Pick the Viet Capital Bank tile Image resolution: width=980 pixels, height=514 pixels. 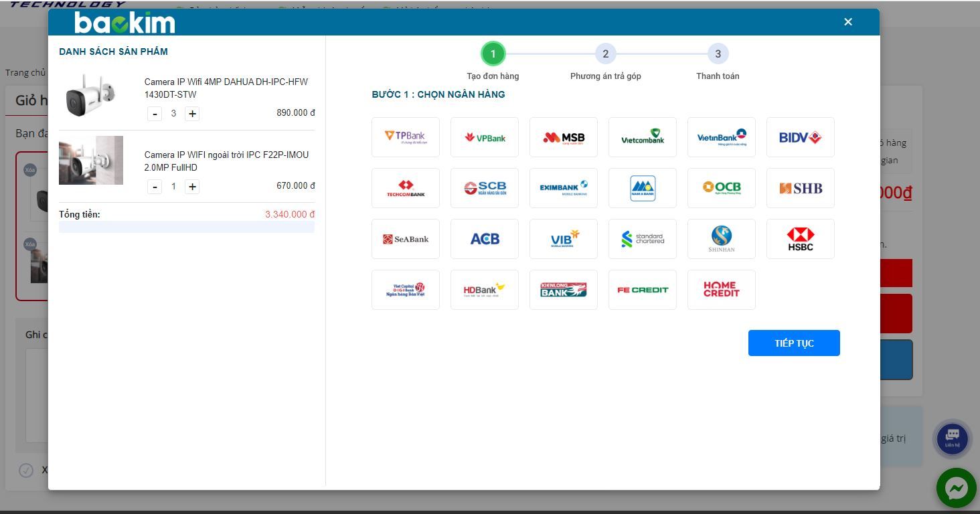point(405,290)
